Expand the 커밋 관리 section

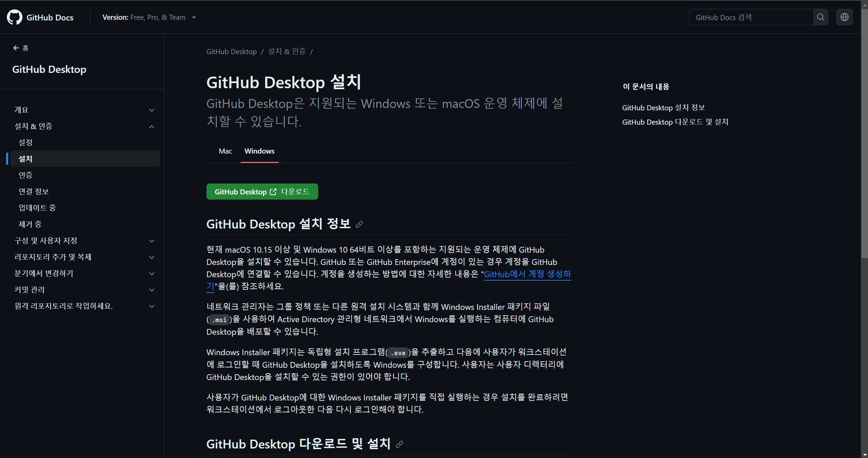point(84,290)
